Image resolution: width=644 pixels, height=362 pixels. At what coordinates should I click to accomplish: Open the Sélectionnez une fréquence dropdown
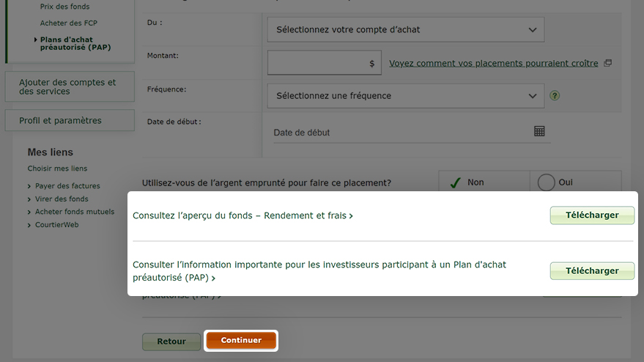[406, 96]
